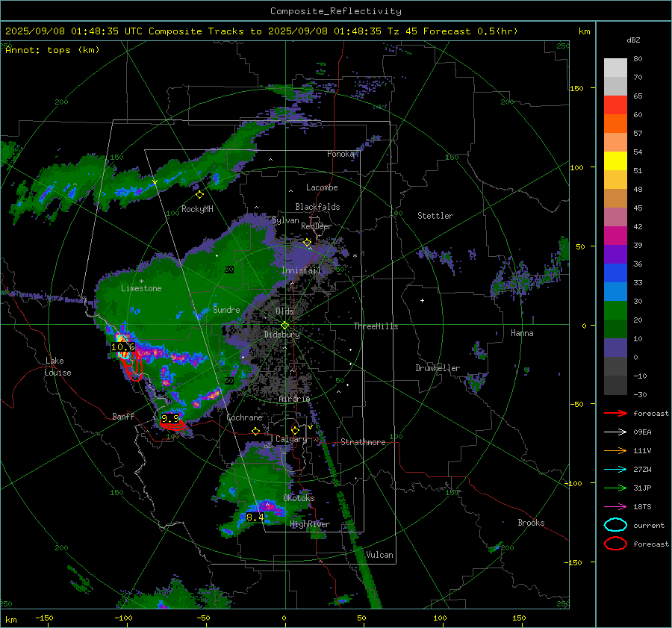Click the RockyMH map label
The image size is (672, 628).
click(x=197, y=209)
